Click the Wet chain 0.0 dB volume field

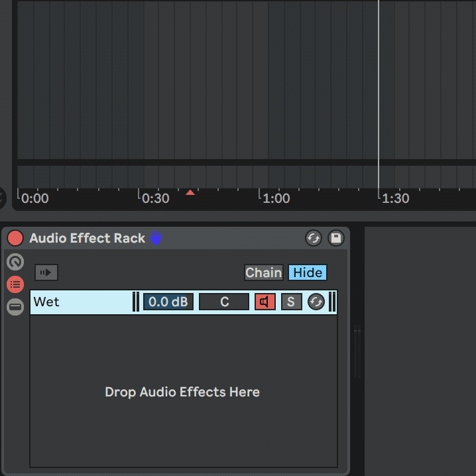[168, 302]
